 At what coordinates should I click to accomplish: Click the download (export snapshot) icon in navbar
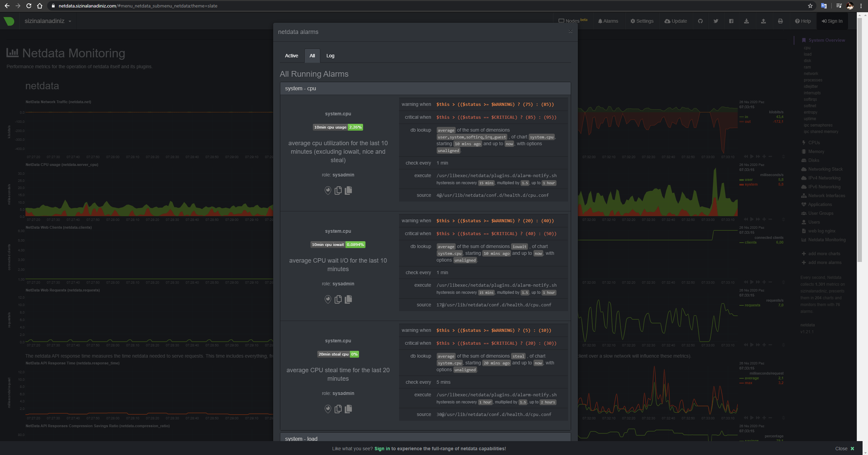coord(747,21)
